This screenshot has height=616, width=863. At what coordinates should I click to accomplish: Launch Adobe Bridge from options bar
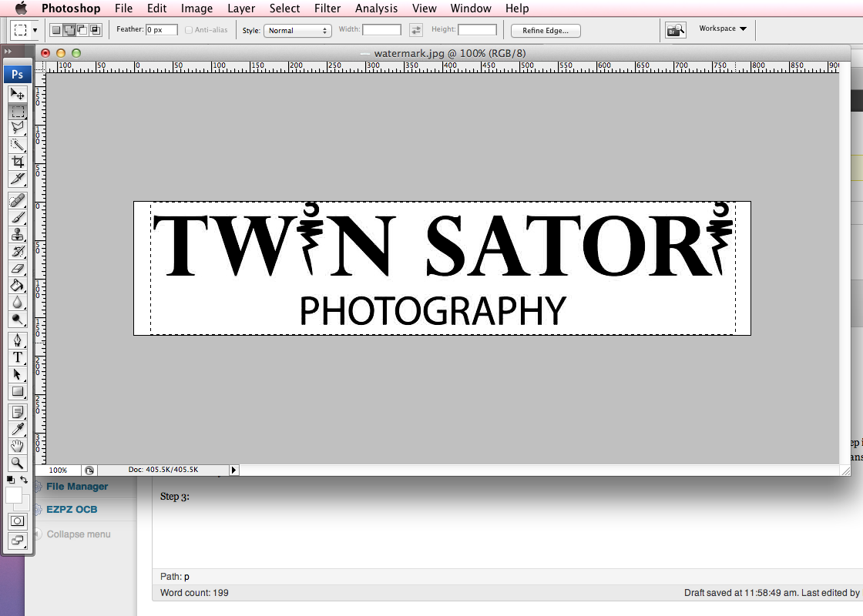click(x=675, y=30)
